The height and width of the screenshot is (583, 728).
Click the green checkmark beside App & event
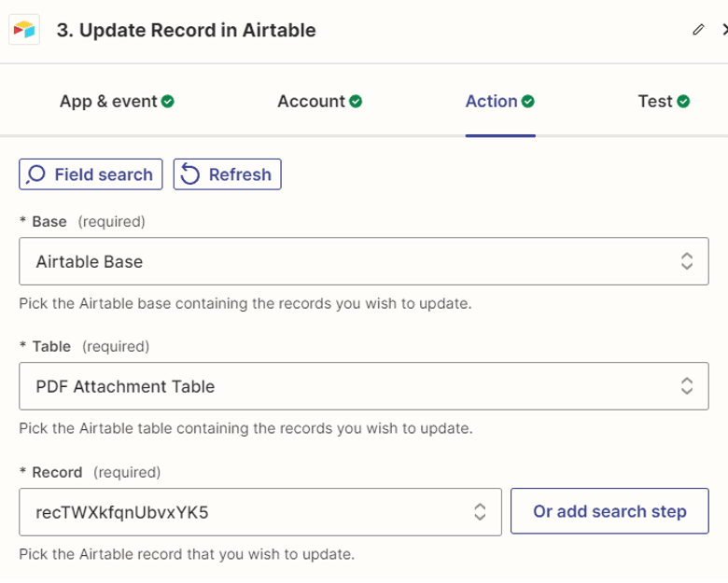(x=168, y=101)
